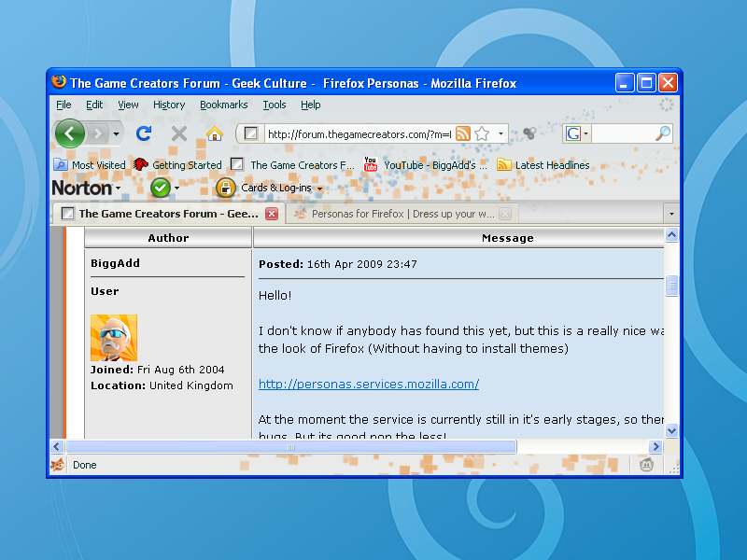Image resolution: width=747 pixels, height=560 pixels.
Task: Open the Bookmarks menu
Action: (x=223, y=105)
